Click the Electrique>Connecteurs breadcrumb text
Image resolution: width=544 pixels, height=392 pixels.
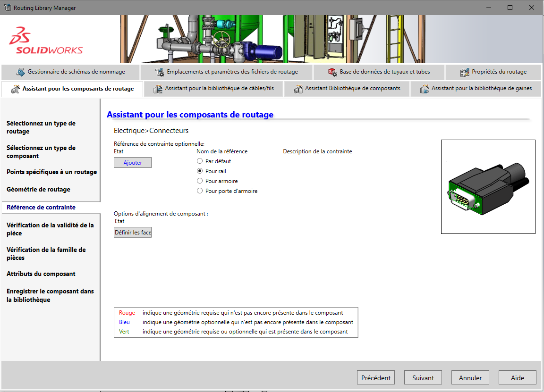pyautogui.click(x=151, y=131)
